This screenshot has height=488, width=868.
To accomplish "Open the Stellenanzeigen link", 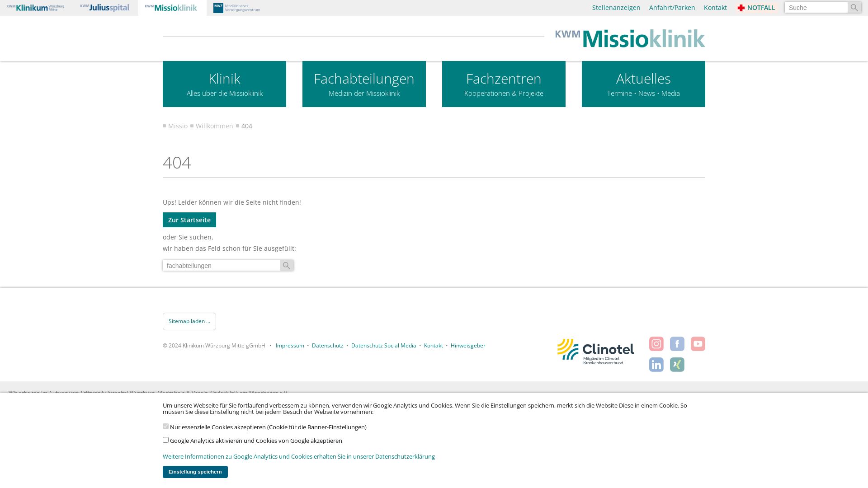I will pyautogui.click(x=616, y=8).
